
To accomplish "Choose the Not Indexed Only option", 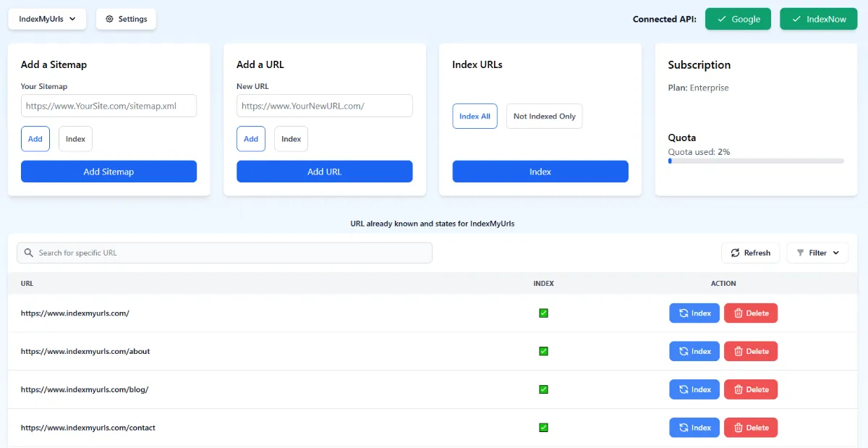I will tap(545, 117).
